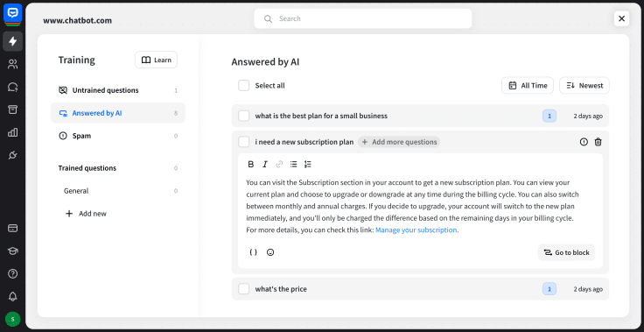Open Untrained questions list
Viewport: 644px width, 332px height.
[118, 90]
